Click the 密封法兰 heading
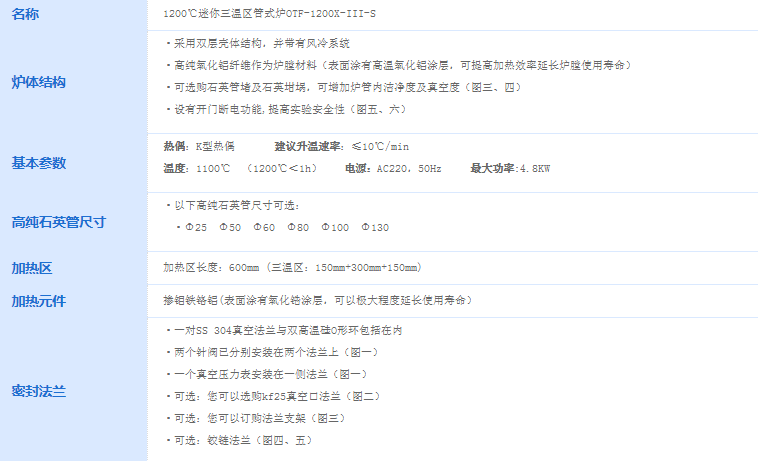This screenshot has height=461, width=758. (39, 391)
